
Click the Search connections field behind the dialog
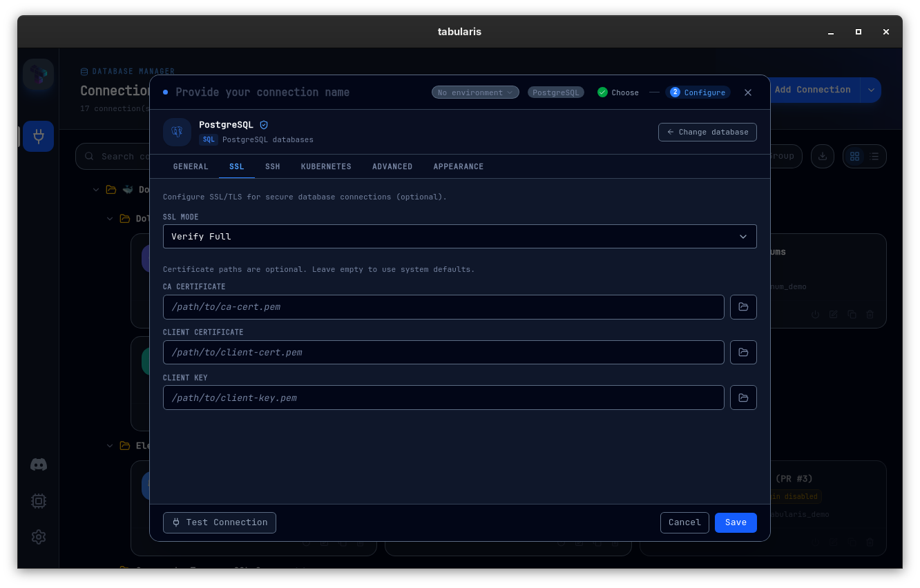point(114,157)
